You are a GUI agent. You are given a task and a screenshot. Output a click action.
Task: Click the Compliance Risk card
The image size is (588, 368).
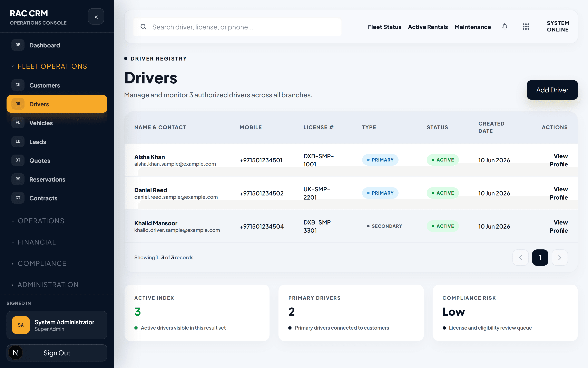point(505,313)
